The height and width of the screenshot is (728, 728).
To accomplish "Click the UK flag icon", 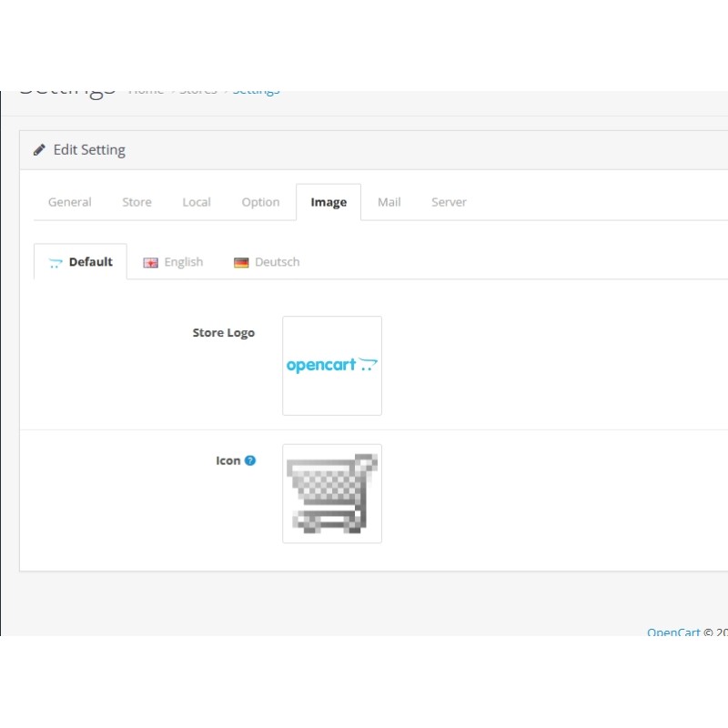I will 150,263.
